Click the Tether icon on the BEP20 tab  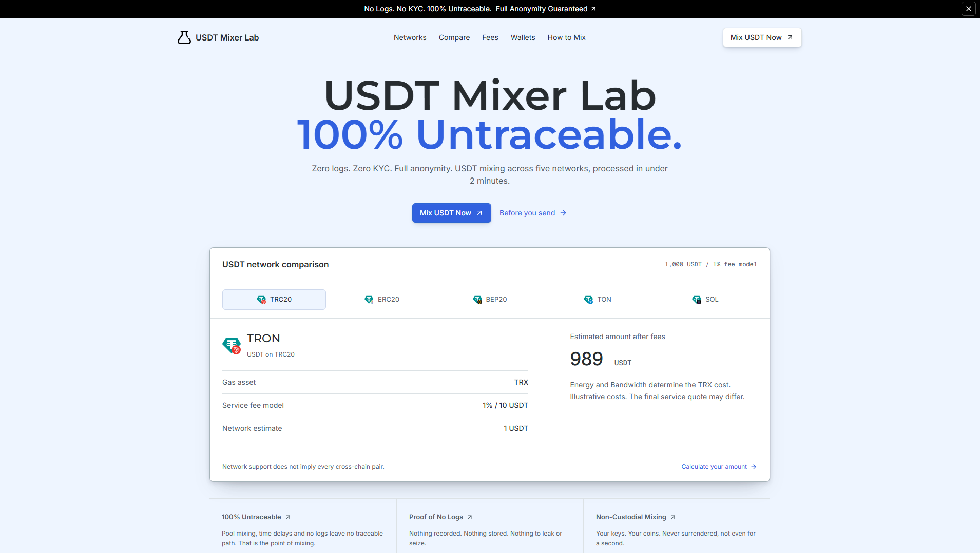pos(477,300)
